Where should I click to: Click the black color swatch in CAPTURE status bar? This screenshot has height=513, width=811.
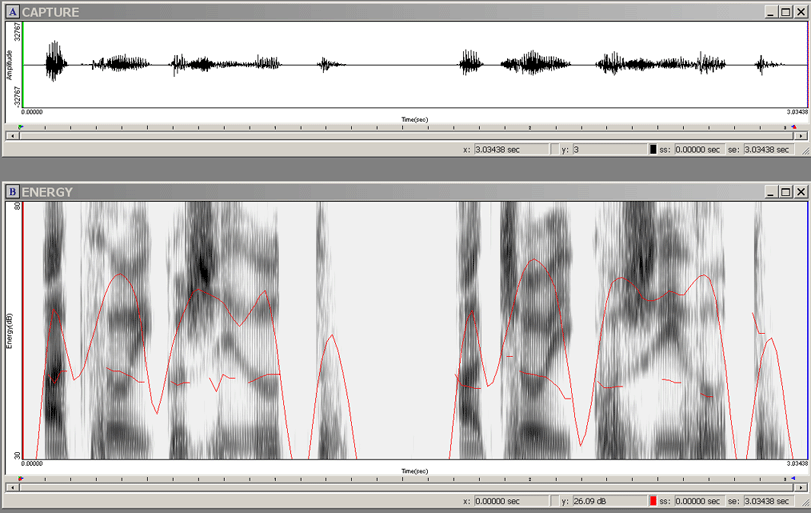pyautogui.click(x=652, y=149)
